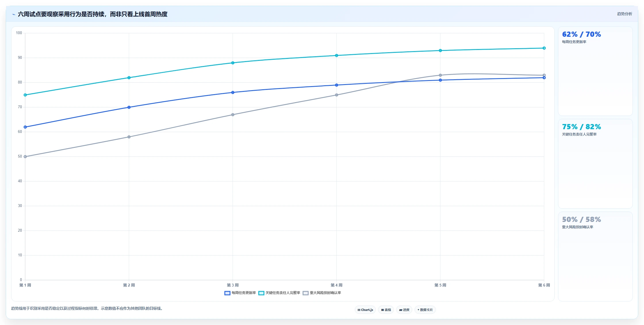The height and width of the screenshot is (325, 644).
Task: Click the footnote starting 趋势线用于识别
Action: coord(87,308)
